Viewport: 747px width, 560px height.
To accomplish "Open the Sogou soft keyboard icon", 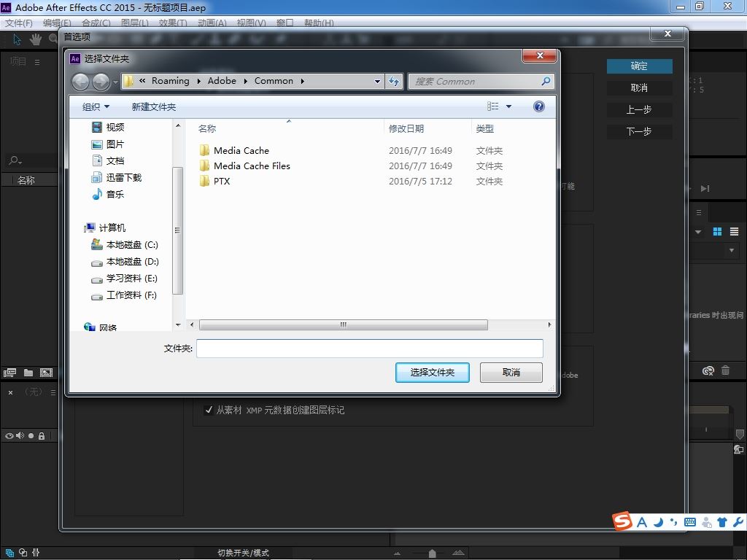I will click(x=690, y=522).
